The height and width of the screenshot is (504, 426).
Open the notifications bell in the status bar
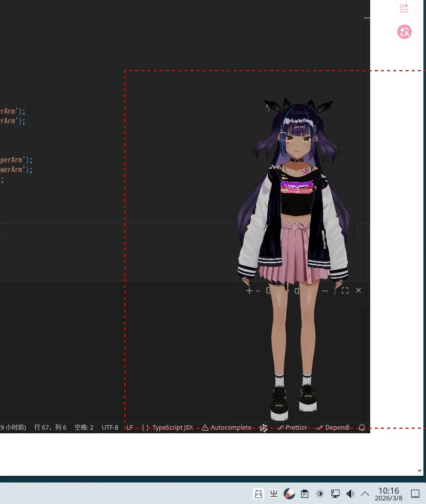click(x=362, y=427)
